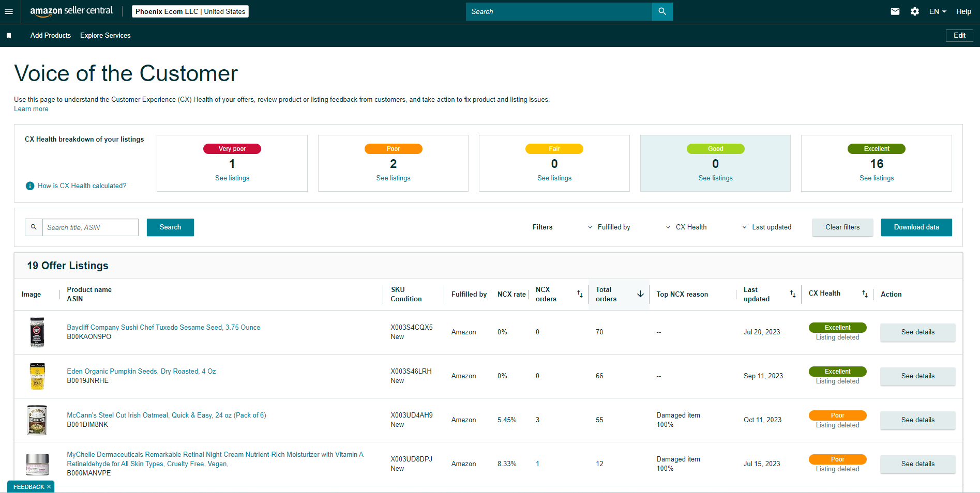Click the 19 Offer Listings heading
The image size is (980, 493).
(x=68, y=266)
